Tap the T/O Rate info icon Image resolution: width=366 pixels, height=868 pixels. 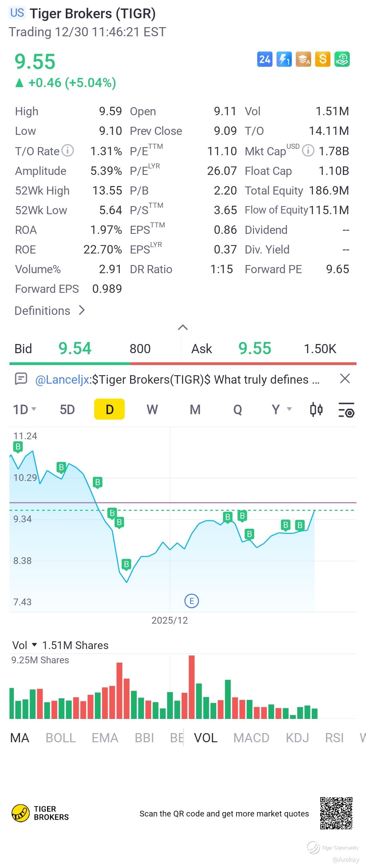click(68, 150)
